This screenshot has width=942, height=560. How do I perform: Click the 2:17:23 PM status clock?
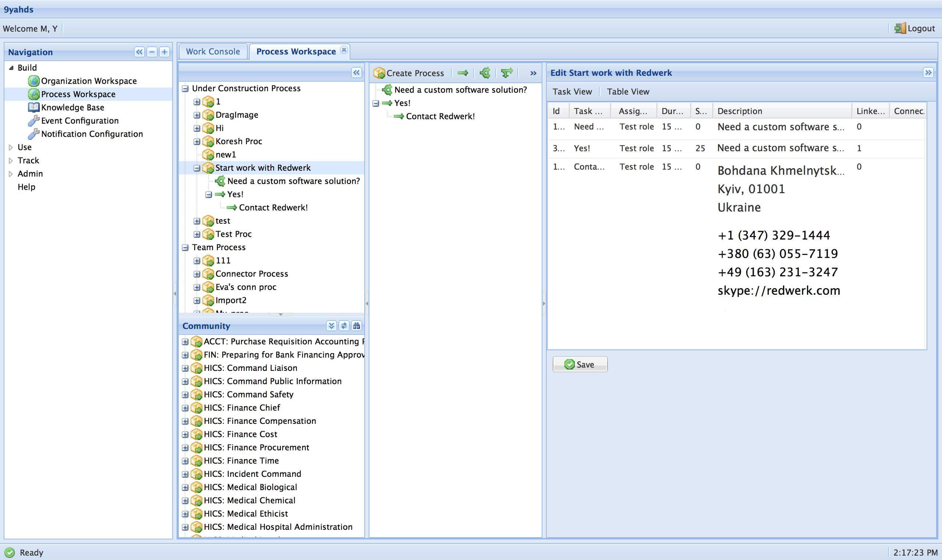pyautogui.click(x=915, y=552)
